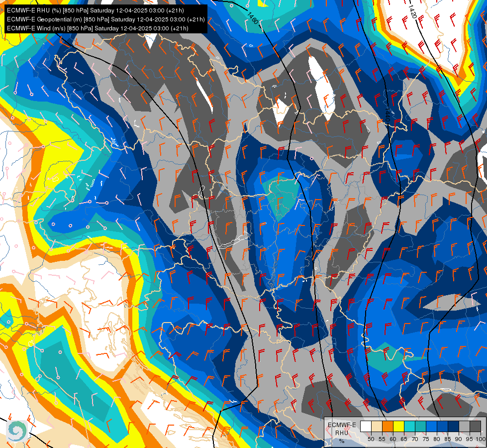Click the legend tick label 90

(x=459, y=439)
